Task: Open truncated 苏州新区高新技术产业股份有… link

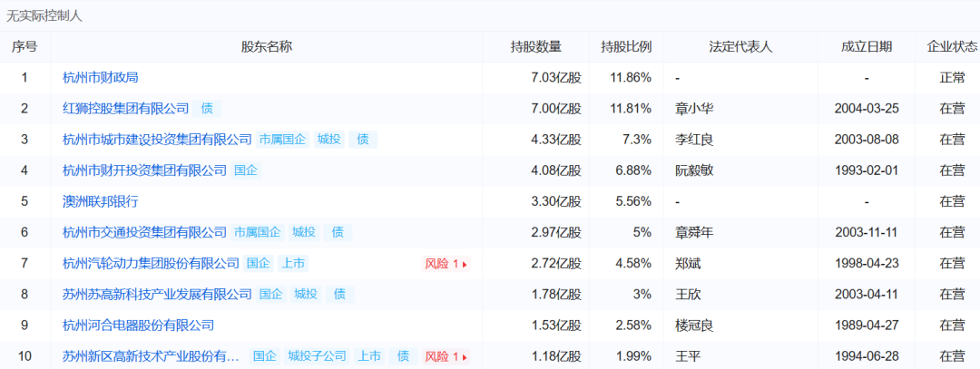Action: point(152,356)
